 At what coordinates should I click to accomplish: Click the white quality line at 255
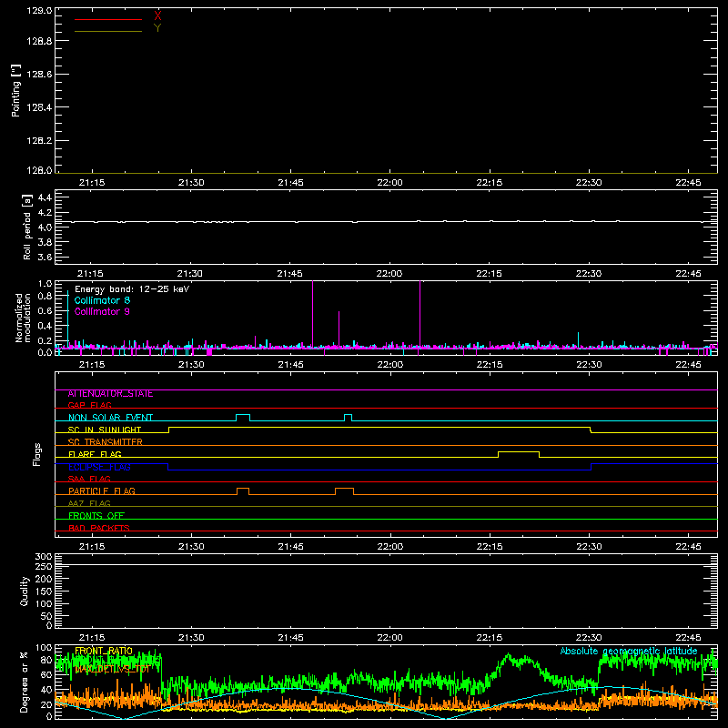[x=386, y=564]
